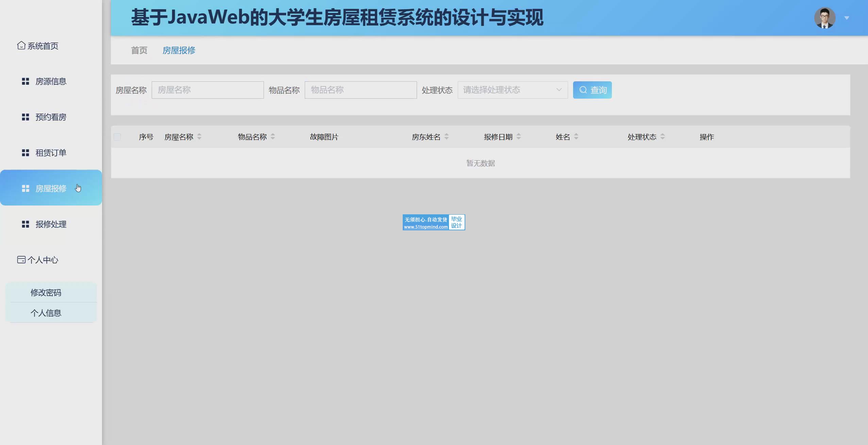
Task: Click the grid icon next to 房源信息
Action: 26,81
